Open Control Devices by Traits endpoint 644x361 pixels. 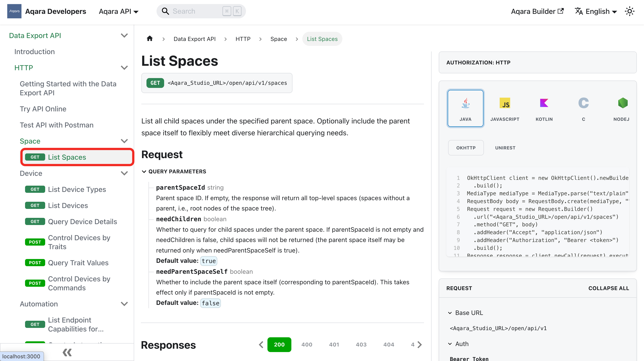pos(79,242)
